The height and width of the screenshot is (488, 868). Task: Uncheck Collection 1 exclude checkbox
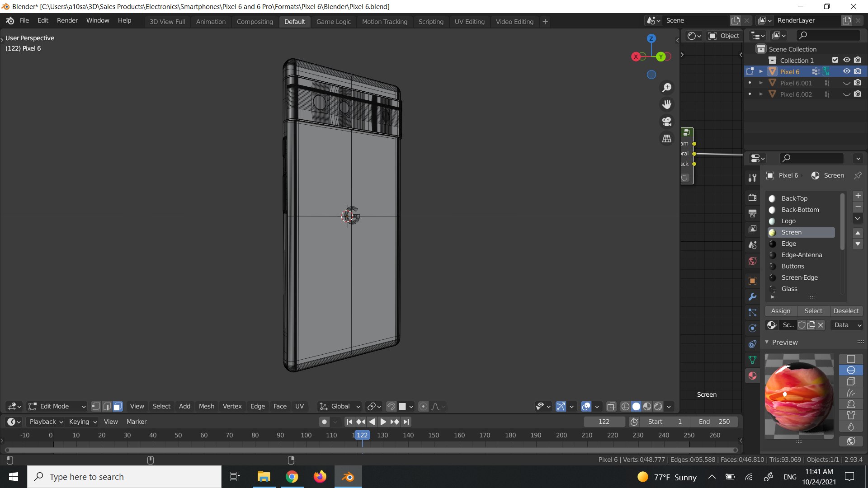tap(835, 60)
